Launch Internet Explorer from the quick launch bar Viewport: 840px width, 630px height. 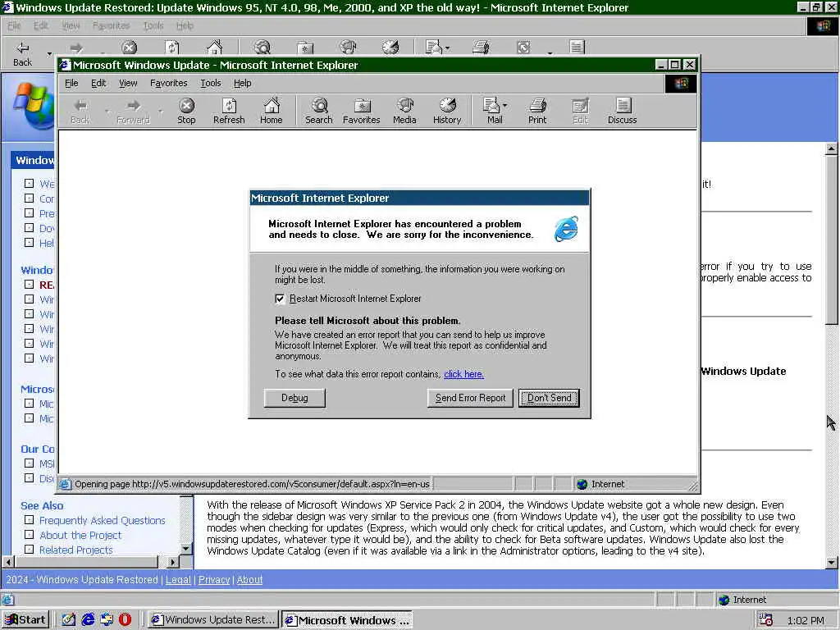88,620
